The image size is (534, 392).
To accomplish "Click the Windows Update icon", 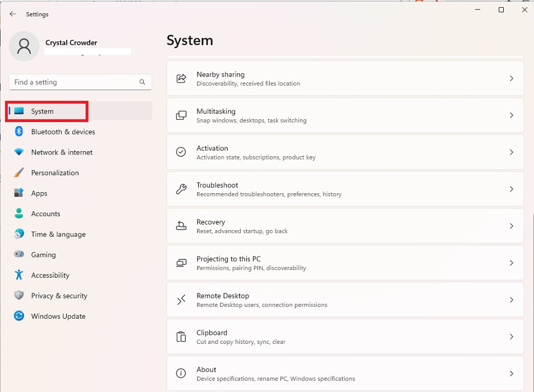I will [x=19, y=316].
